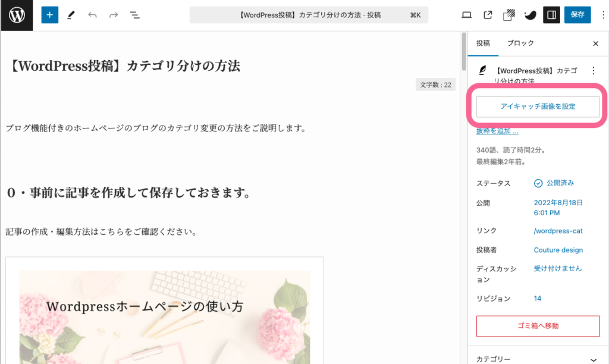Open post actions three-dot menu in sidebar
The height and width of the screenshot is (364, 609).
pyautogui.click(x=593, y=71)
